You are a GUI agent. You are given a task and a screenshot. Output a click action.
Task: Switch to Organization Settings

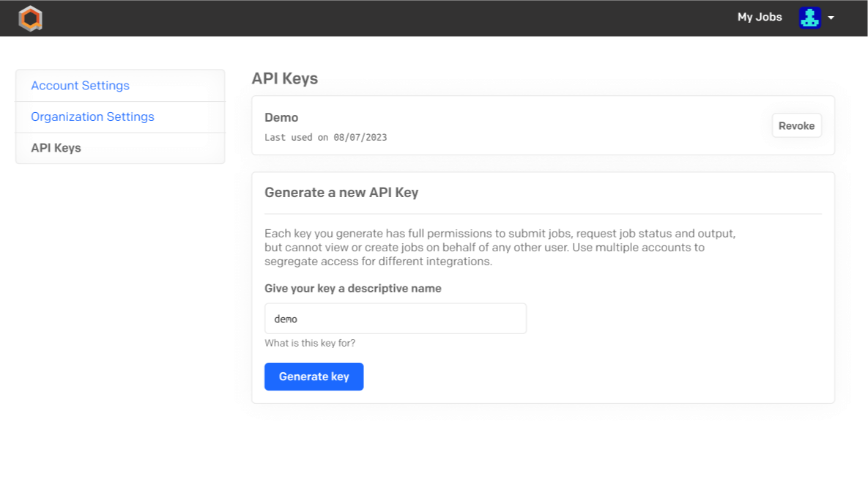tap(92, 117)
